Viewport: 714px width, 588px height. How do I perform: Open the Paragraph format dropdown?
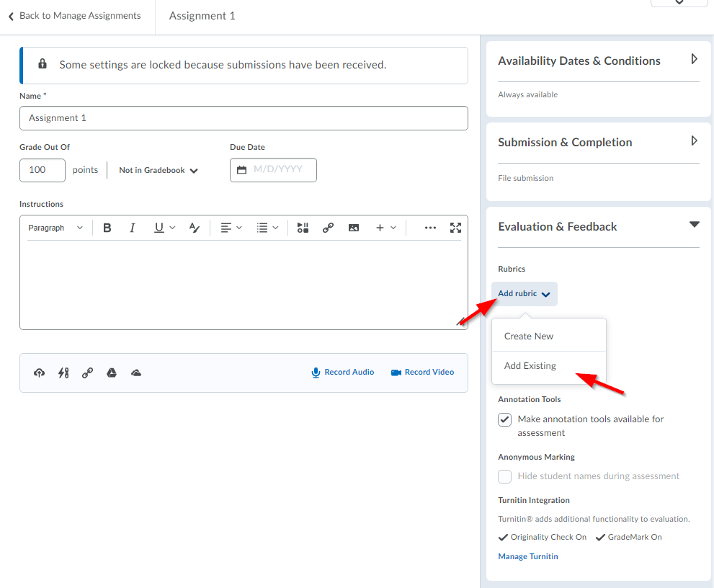(x=55, y=228)
